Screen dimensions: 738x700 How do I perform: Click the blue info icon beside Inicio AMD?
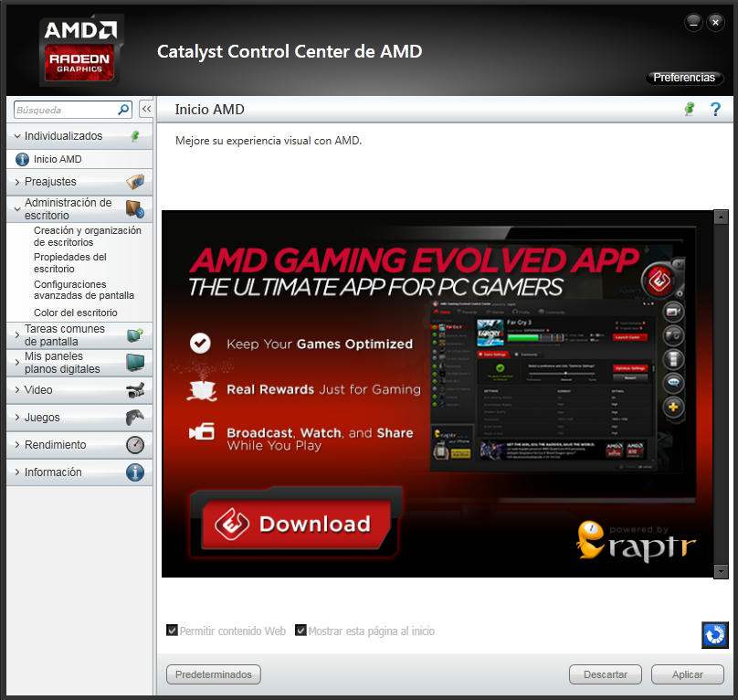point(22,159)
